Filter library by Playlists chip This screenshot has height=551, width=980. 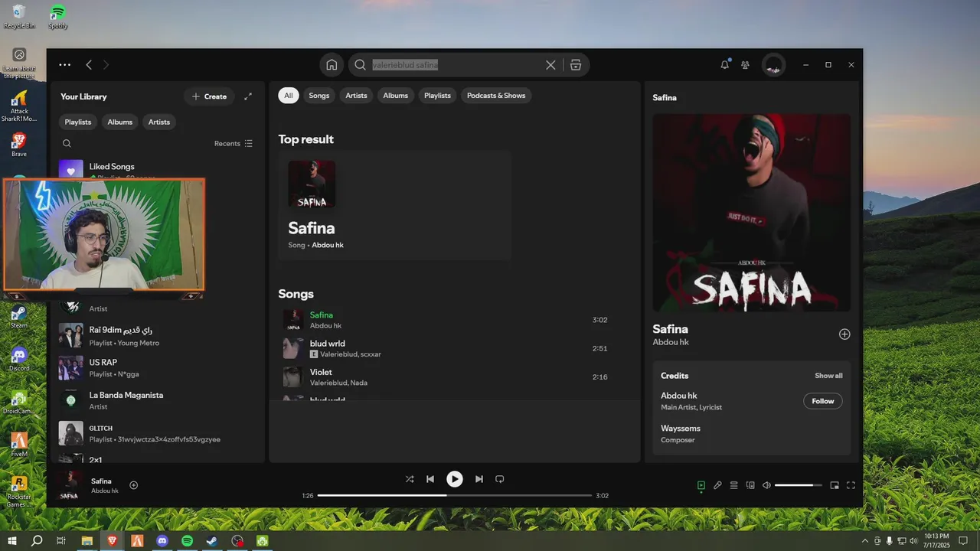pyautogui.click(x=78, y=122)
